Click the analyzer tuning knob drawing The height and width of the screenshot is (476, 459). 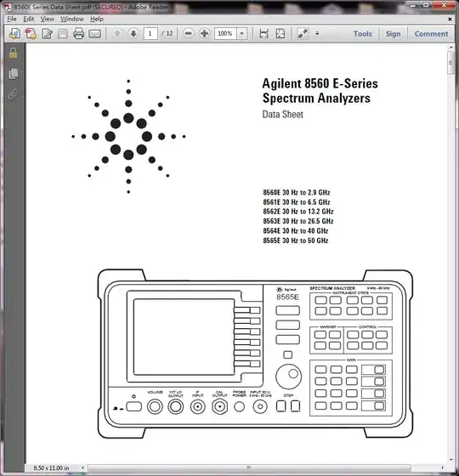(x=288, y=377)
